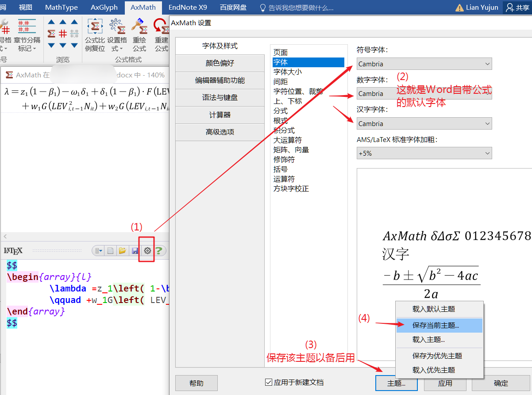
Task: Open the AMS/LaTeX 标准字体加粗 dropdown
Action: [424, 153]
